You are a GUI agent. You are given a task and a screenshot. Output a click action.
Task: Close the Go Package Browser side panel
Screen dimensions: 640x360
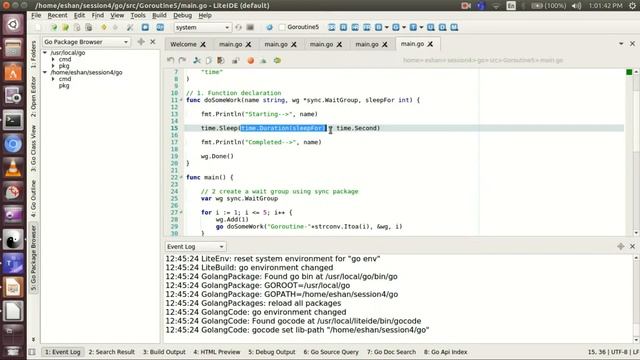tap(153, 42)
